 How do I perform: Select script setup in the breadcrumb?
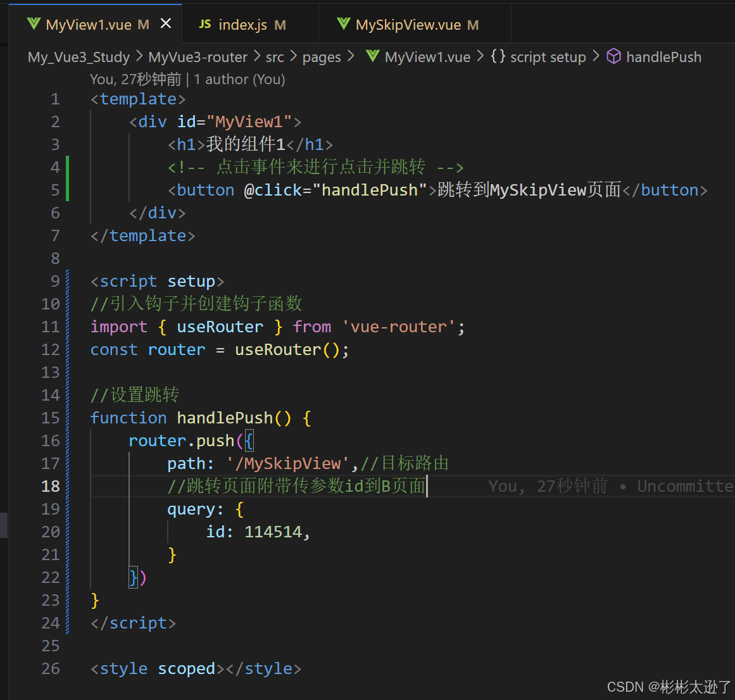coord(548,57)
